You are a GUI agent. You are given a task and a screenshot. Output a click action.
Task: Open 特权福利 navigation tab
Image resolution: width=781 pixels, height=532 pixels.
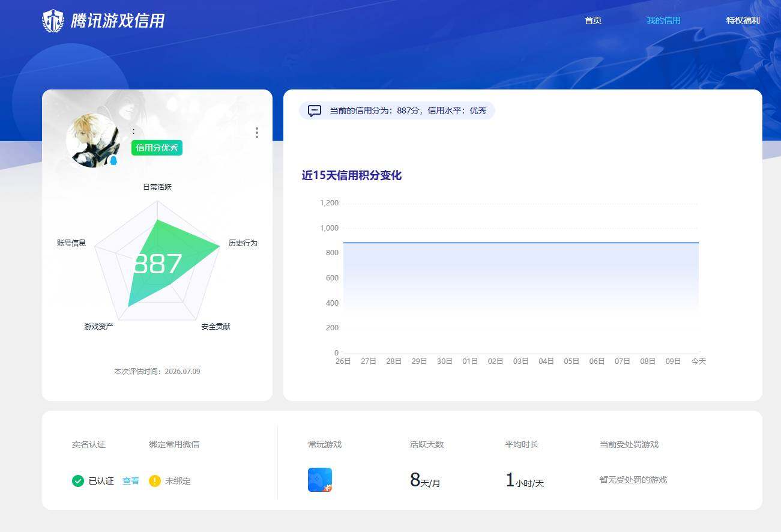point(743,20)
